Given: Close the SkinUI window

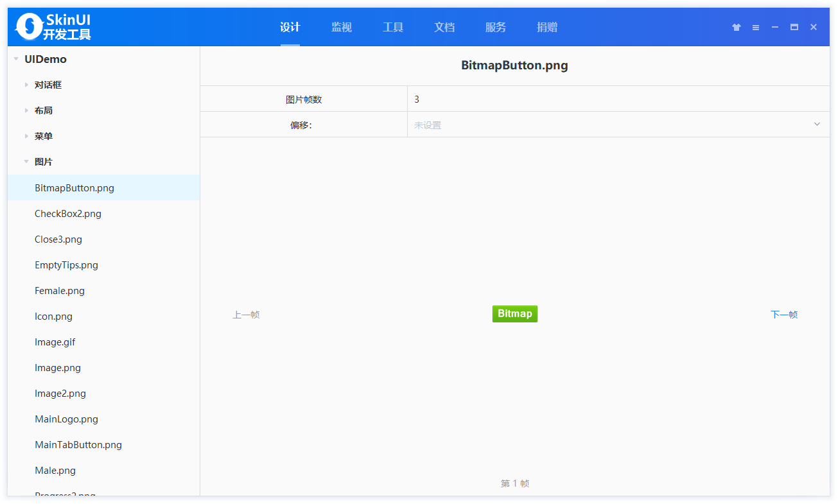Looking at the screenshot, I should tap(814, 27).
